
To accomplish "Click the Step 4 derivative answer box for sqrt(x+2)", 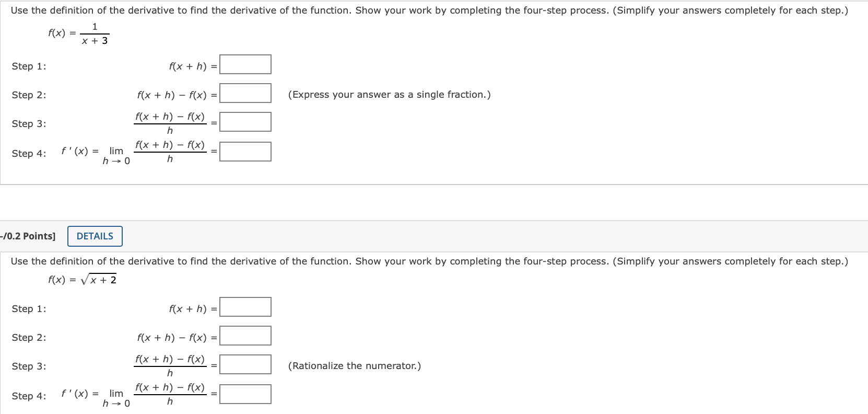I will (x=245, y=394).
